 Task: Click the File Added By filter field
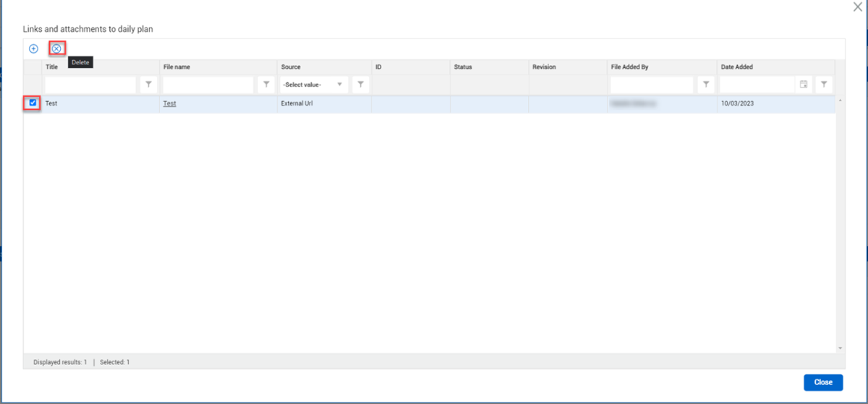[x=652, y=85]
